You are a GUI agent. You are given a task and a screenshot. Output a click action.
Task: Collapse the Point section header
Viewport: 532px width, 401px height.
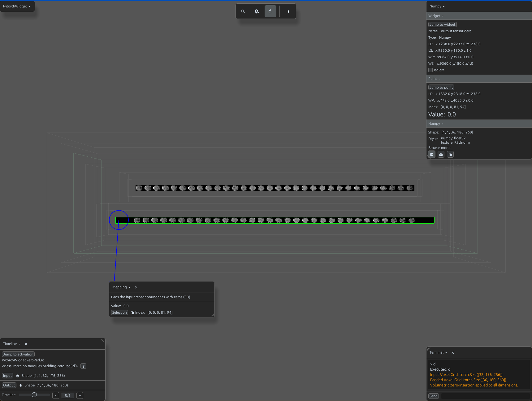(479, 79)
